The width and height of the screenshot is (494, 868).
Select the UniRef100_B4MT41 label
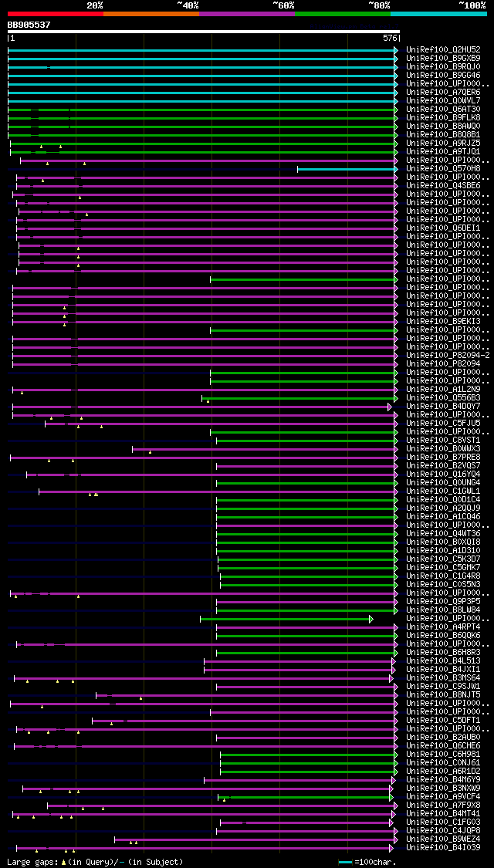tap(443, 814)
